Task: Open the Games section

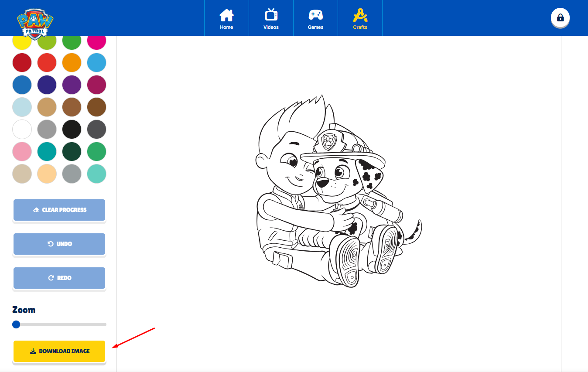Action: pyautogui.click(x=315, y=18)
